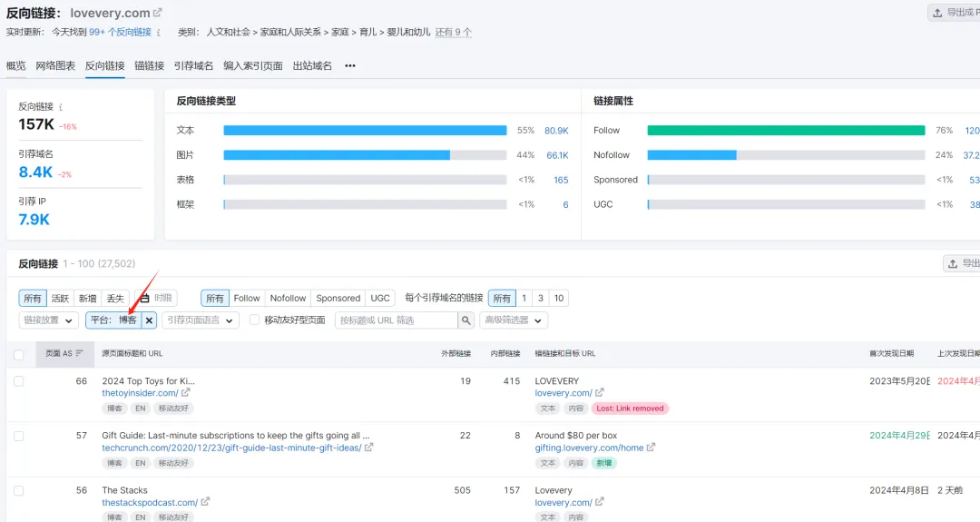The image size is (980, 522).
Task: Click the 文本 backlink type bar
Action: (x=365, y=130)
